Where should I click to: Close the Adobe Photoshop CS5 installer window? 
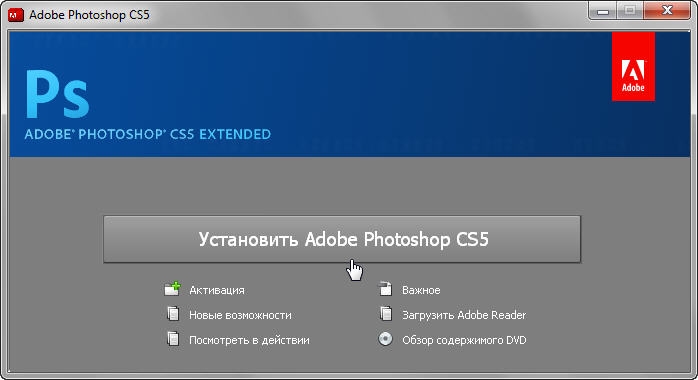coord(667,11)
